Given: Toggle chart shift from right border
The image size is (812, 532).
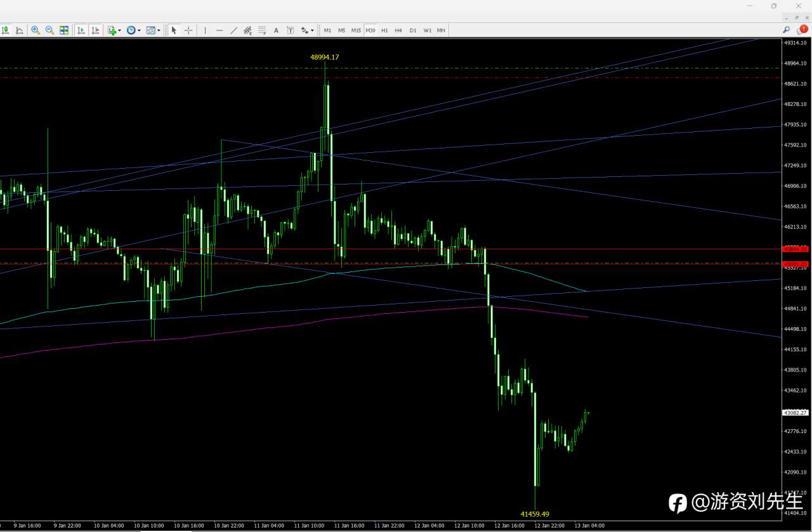Looking at the screenshot, I should tap(95, 30).
